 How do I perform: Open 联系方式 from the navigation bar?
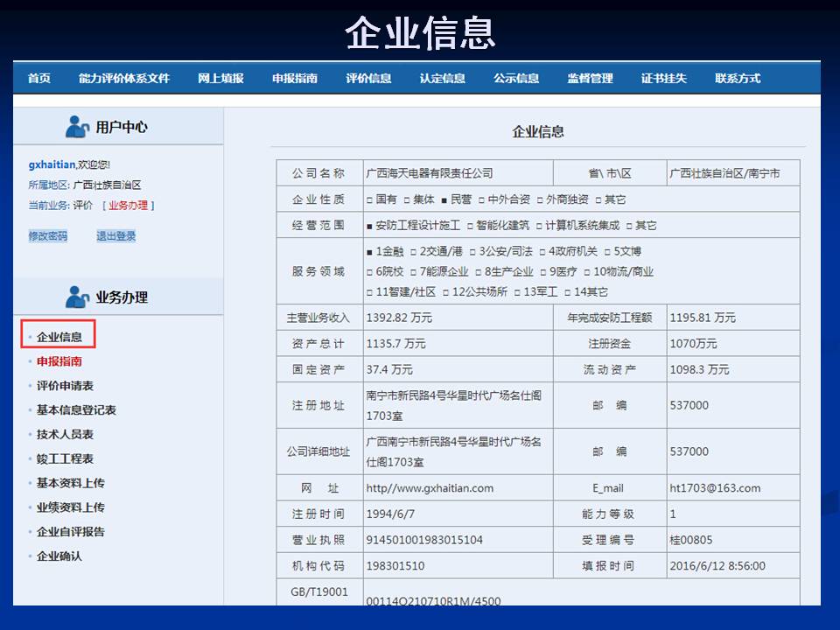click(738, 78)
